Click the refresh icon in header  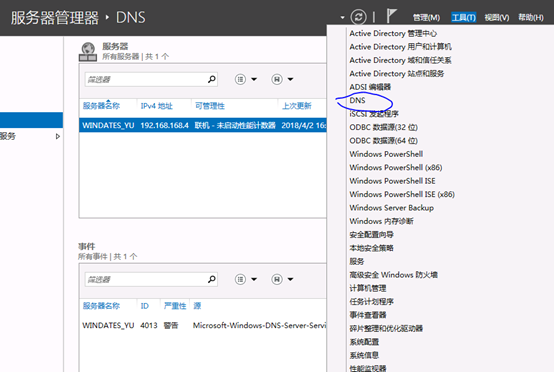[x=358, y=17]
